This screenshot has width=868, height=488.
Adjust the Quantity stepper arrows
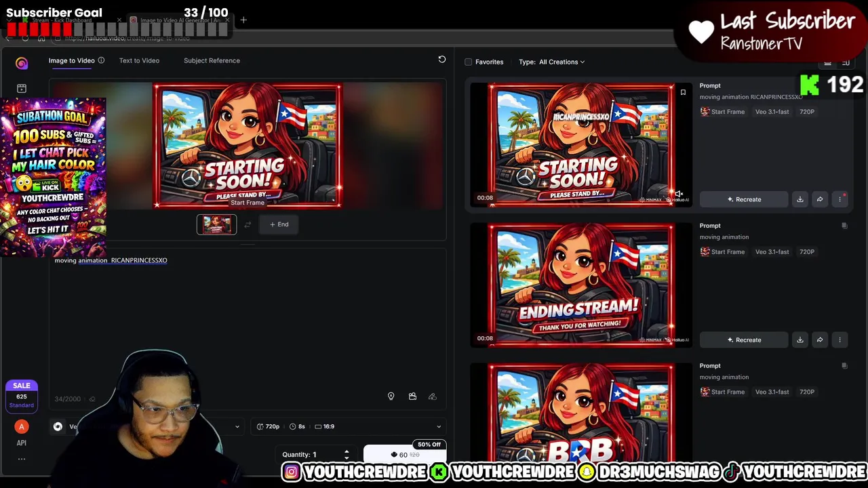(347, 454)
